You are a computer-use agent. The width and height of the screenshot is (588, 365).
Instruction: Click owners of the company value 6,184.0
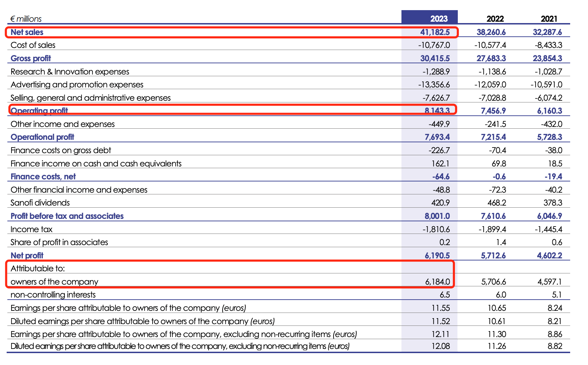point(437,282)
